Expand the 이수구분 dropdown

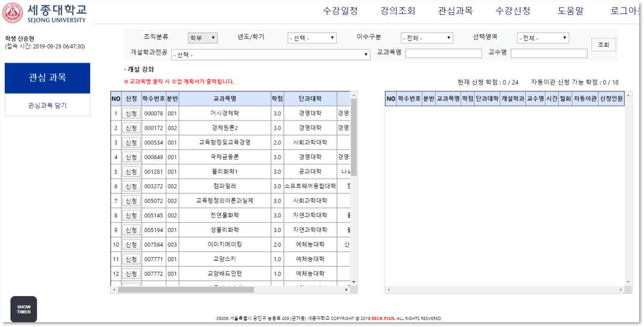pos(427,38)
